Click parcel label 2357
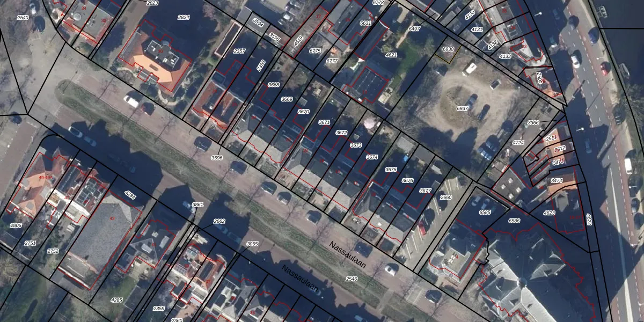The width and height of the screenshot is (644, 322). point(240,51)
